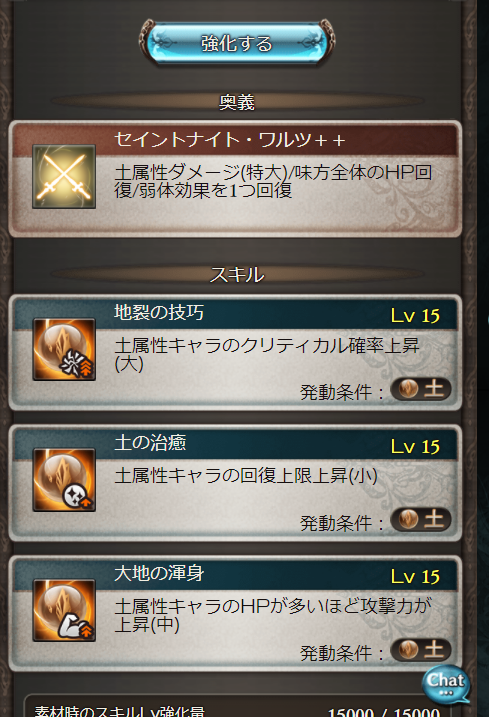Screen dimensions: 489x717
Task: Click the 強化する upgrade button
Action: (x=236, y=43)
